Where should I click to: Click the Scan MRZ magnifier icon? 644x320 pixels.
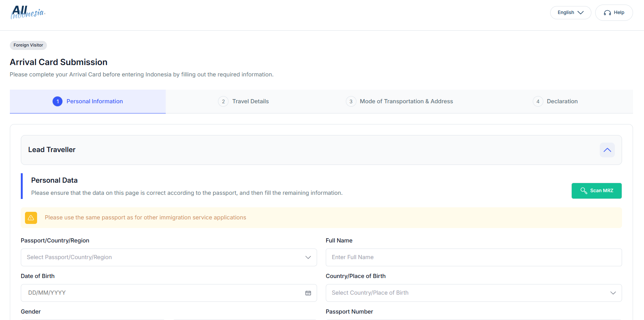pos(584,191)
